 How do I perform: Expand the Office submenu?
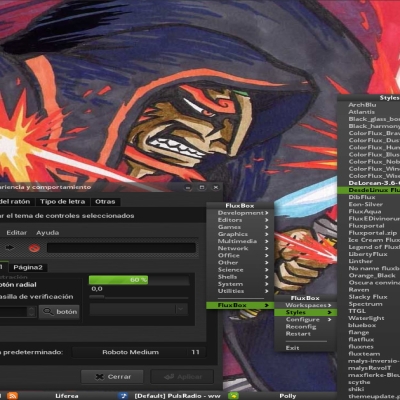click(x=240, y=255)
